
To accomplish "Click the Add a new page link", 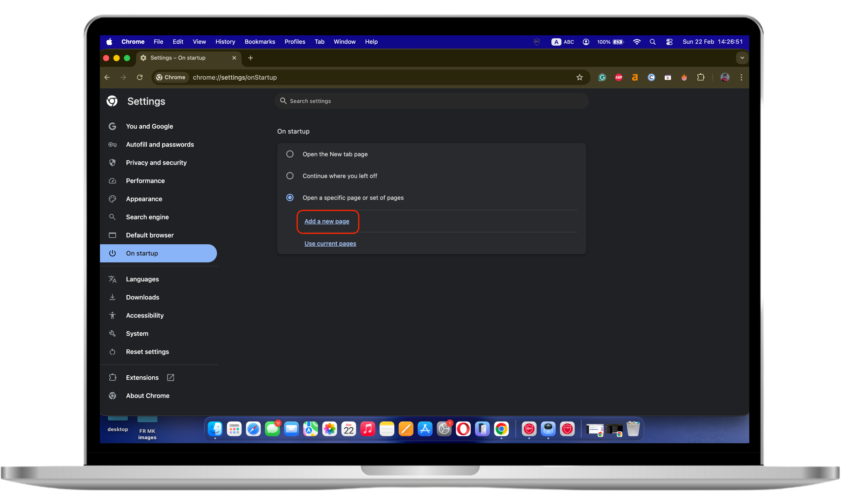I will pyautogui.click(x=327, y=221).
